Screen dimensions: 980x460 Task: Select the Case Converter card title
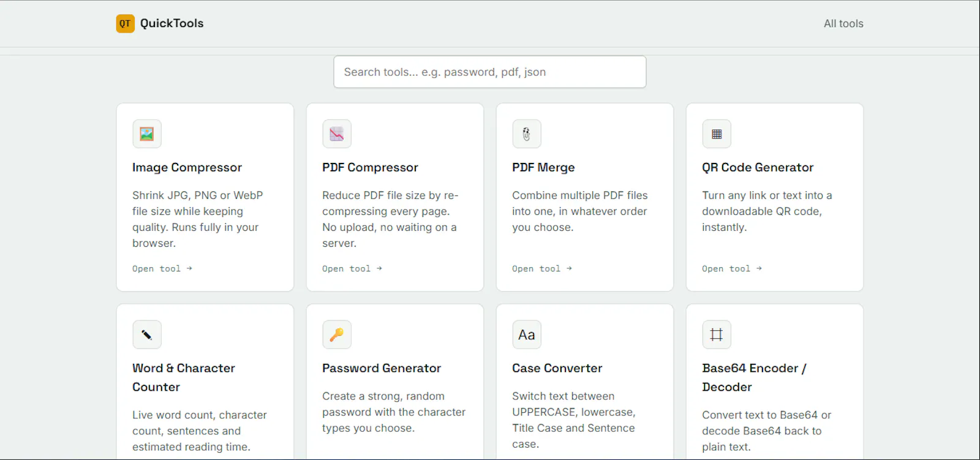[557, 368]
